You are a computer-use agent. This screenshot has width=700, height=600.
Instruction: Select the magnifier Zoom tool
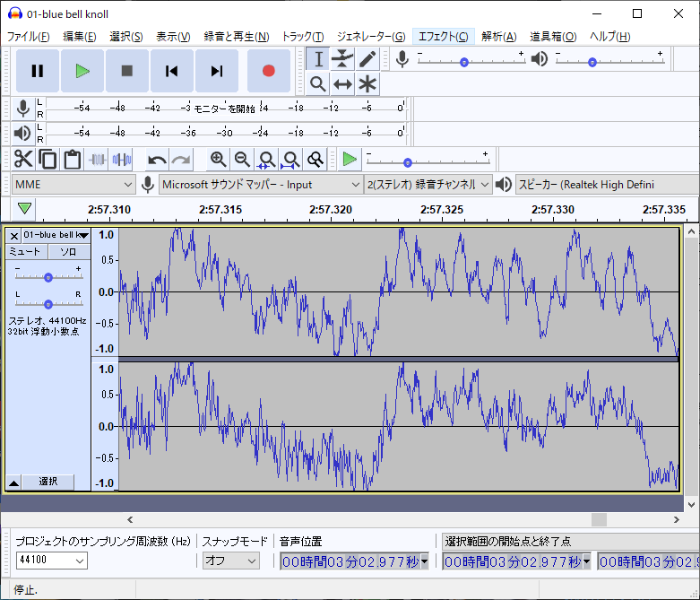click(318, 84)
